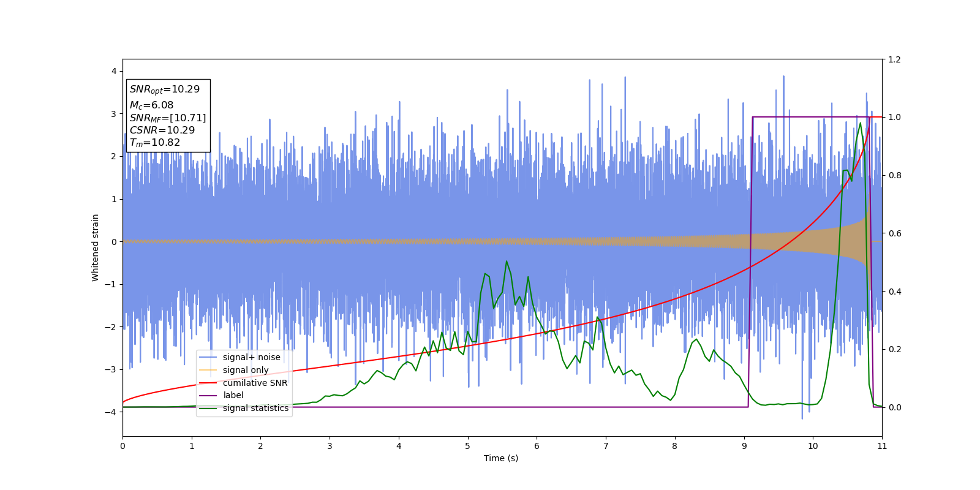
Task: Click right y-axis tick label 1.2
Action: [894, 59]
